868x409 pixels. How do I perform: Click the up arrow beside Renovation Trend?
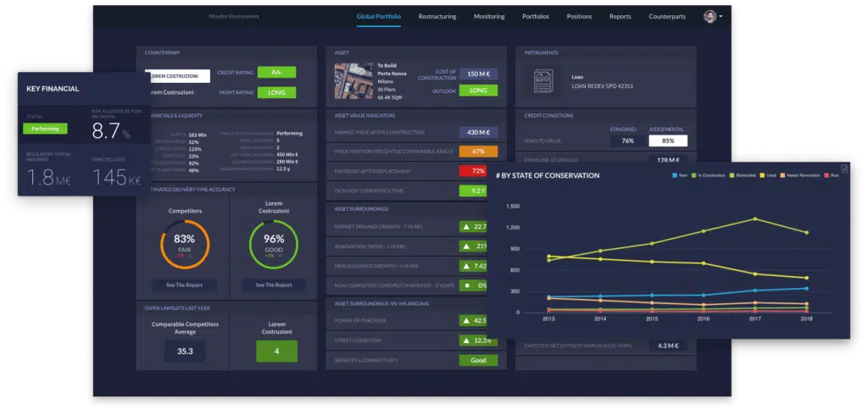coord(466,246)
